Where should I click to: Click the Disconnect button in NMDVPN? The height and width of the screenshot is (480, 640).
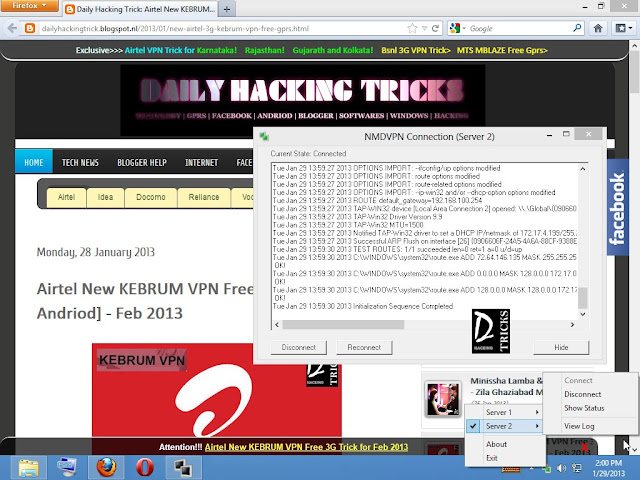tap(299, 347)
